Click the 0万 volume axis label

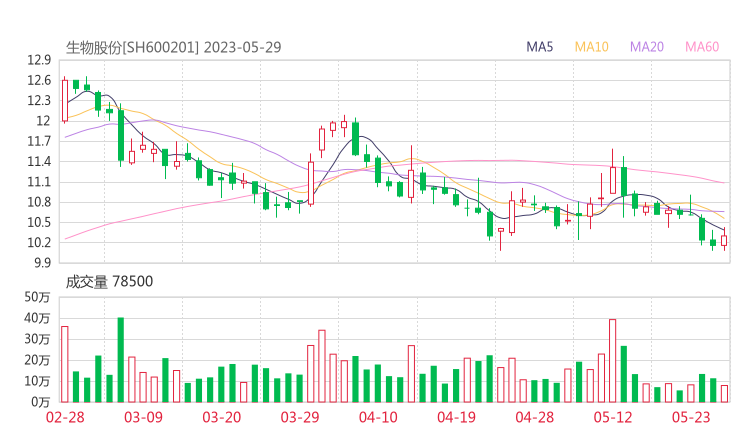pyautogui.click(x=41, y=402)
